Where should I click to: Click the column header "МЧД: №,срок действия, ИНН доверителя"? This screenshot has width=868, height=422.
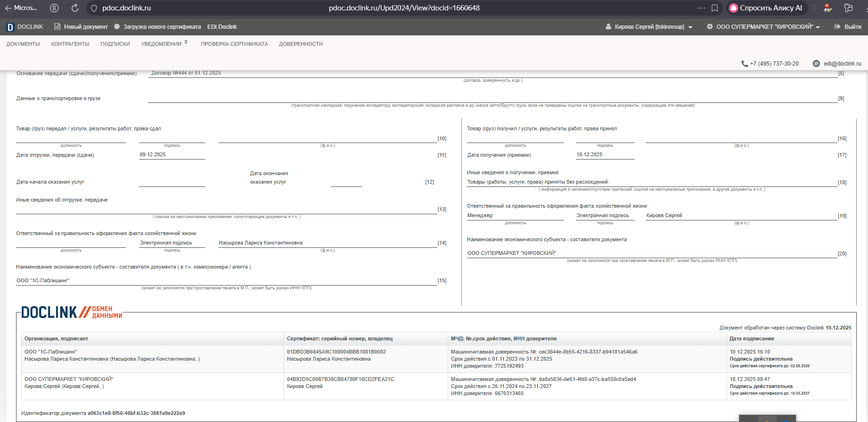click(x=504, y=339)
